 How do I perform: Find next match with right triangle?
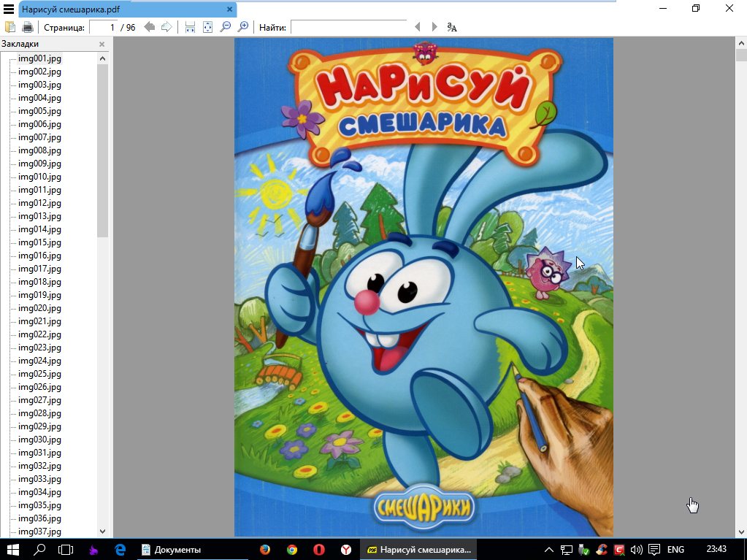click(434, 27)
